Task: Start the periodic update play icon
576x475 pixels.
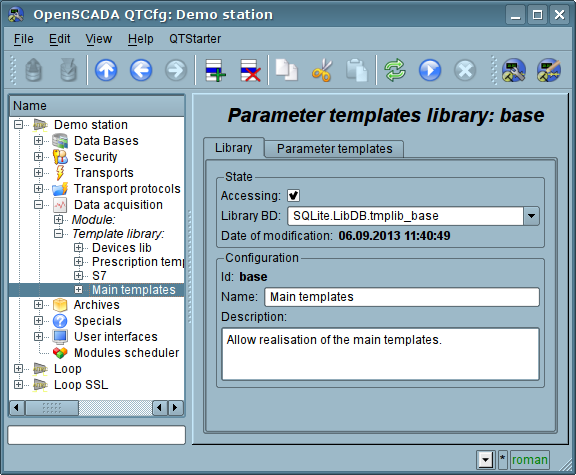Action: (430, 70)
